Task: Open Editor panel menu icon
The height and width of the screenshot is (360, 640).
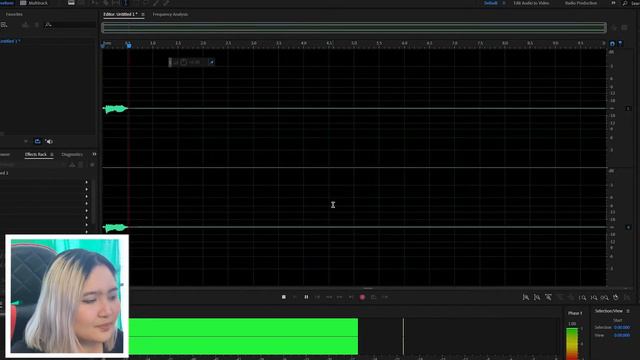Action: (x=143, y=14)
